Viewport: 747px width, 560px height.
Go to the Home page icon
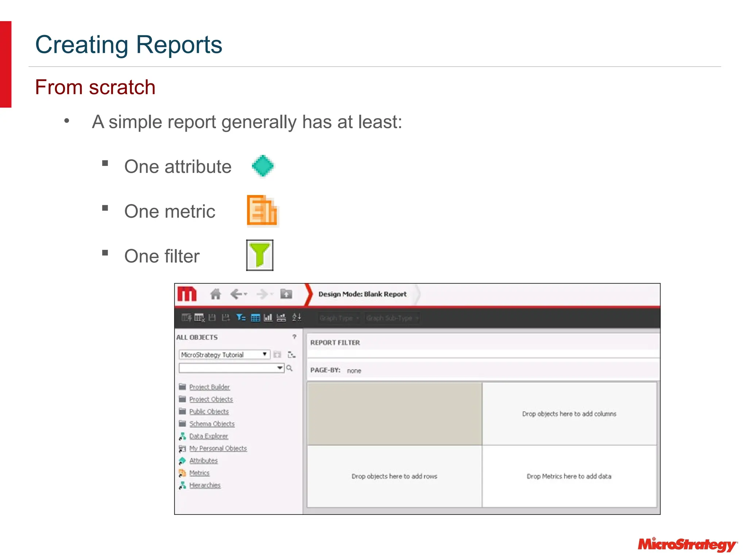[x=216, y=294]
